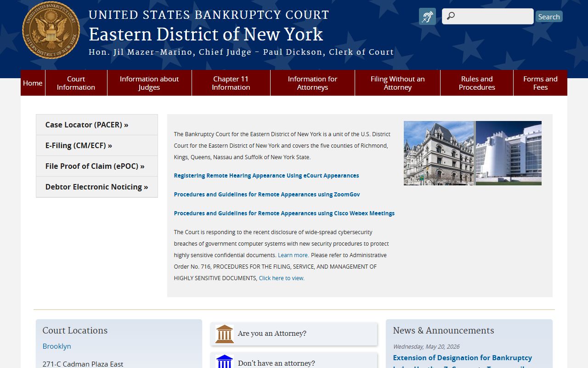Open Rules and Procedures menu
The image size is (588, 368).
pos(477,83)
